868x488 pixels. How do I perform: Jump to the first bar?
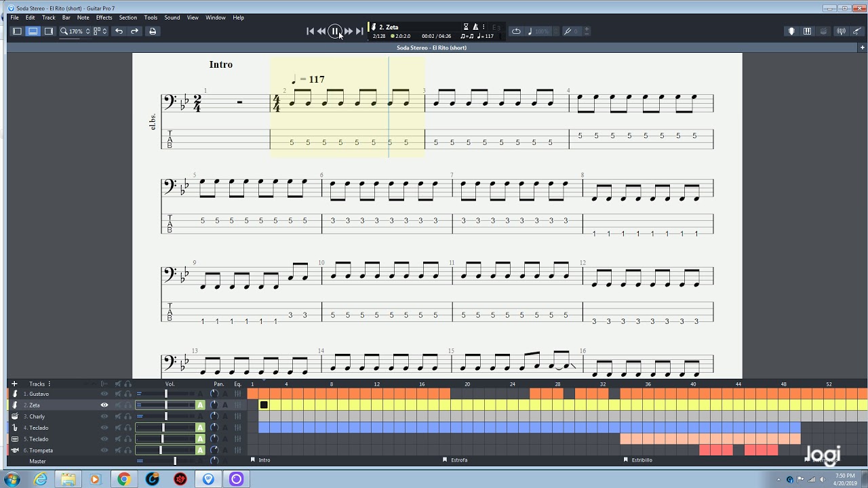click(x=311, y=31)
